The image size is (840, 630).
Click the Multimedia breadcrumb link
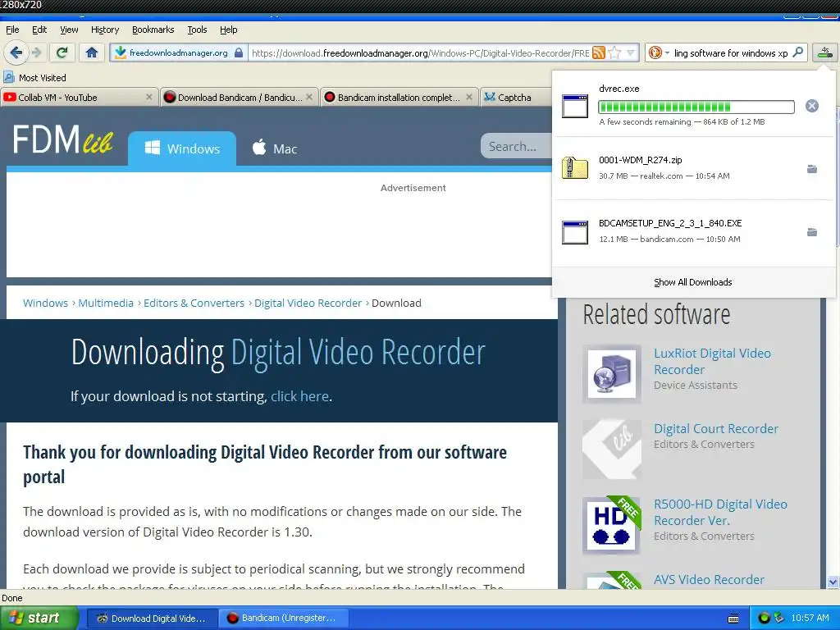[106, 303]
